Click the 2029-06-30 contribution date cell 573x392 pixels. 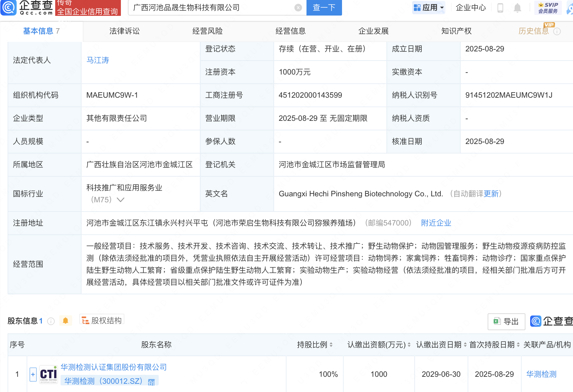441,374
